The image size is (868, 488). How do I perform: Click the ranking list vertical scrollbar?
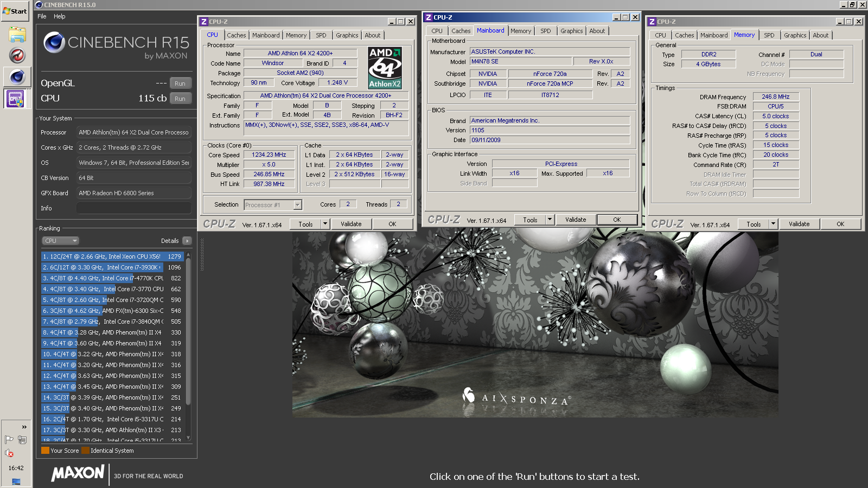(188, 331)
